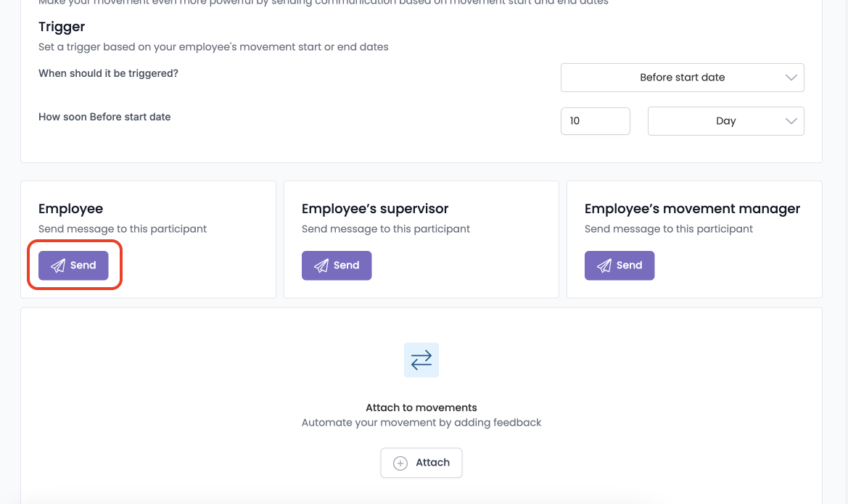
Task: Send message to the Employee participant
Action: coord(73,265)
